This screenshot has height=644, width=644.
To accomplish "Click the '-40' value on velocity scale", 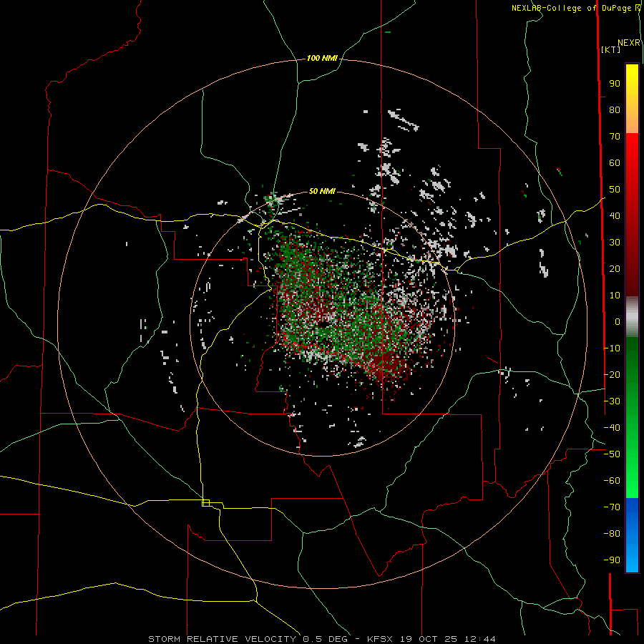I will pos(612,428).
